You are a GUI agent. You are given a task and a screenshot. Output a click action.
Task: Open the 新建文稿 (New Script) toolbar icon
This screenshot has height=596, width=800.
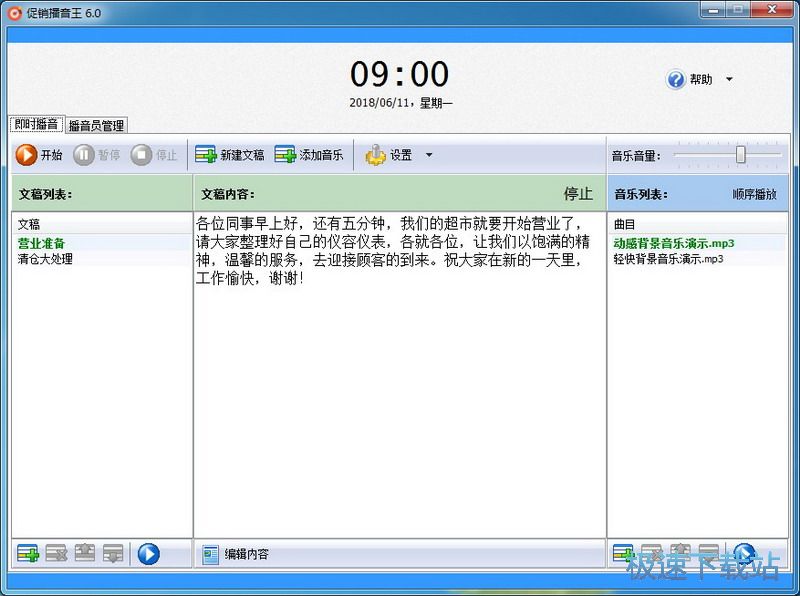(230, 155)
